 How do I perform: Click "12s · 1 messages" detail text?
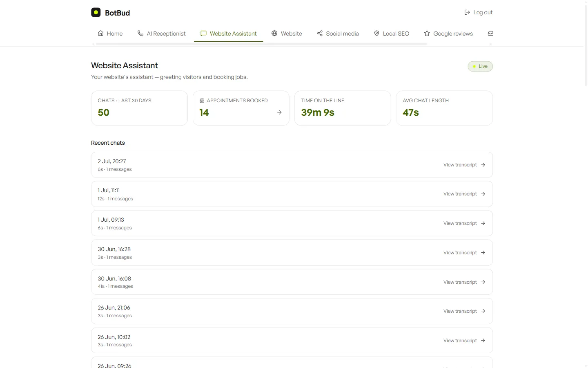[115, 199]
